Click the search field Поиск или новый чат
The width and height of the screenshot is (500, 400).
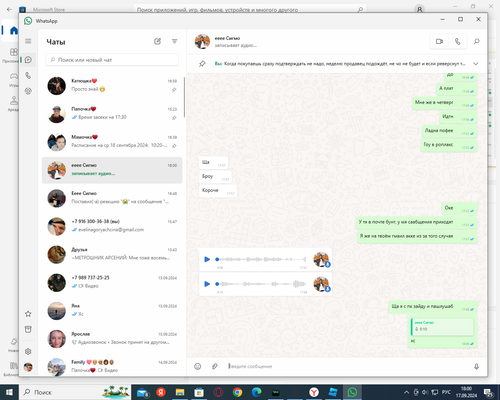[x=112, y=60]
